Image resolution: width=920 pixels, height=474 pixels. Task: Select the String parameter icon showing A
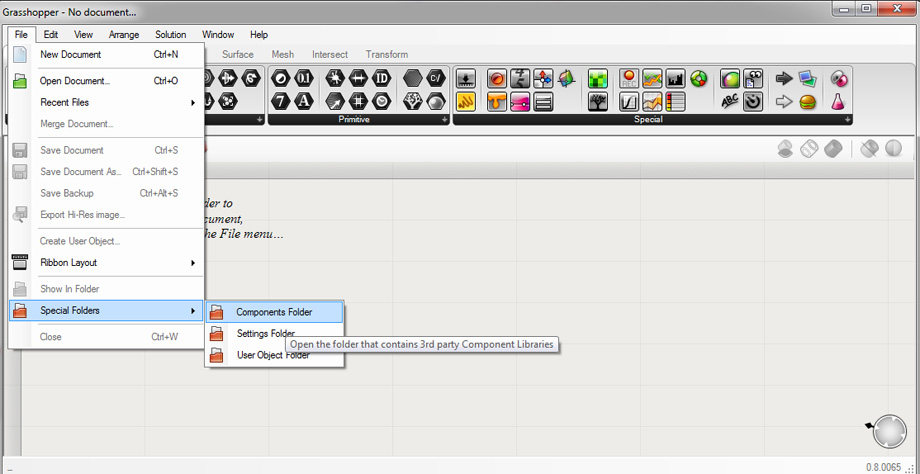(303, 101)
